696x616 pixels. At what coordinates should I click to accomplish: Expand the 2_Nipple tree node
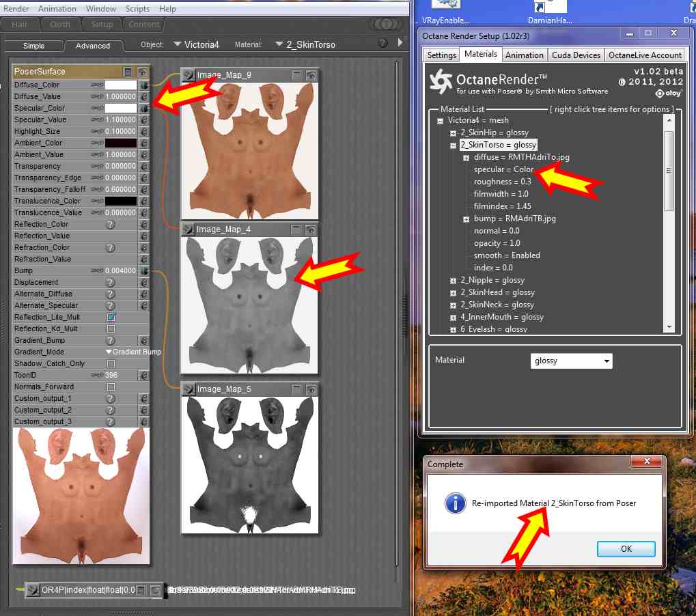(453, 281)
